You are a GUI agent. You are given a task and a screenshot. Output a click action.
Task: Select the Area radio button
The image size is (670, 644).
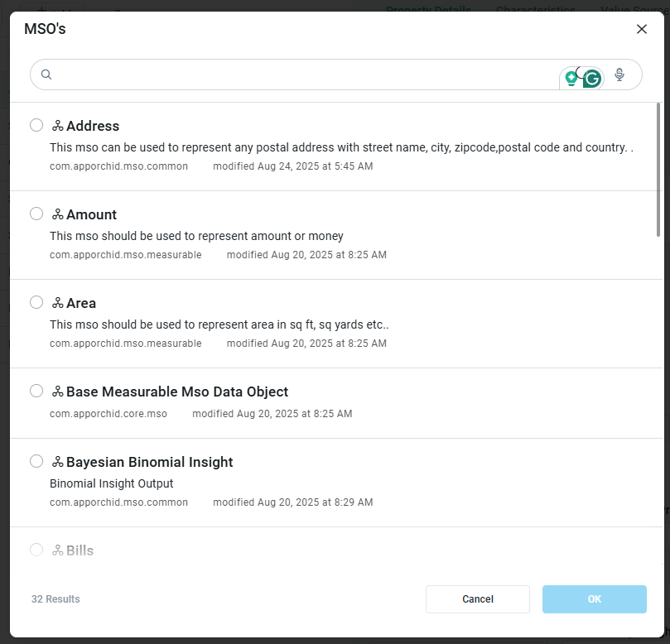[36, 302]
